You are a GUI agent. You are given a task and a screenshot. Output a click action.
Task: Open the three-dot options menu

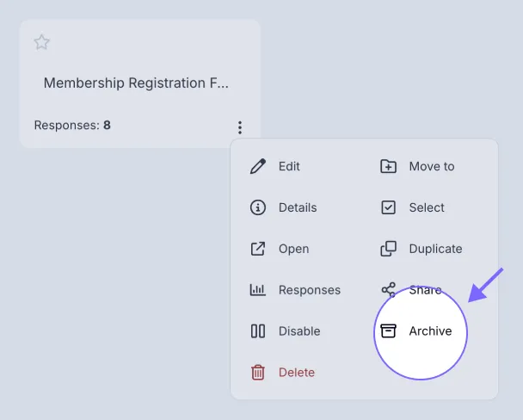[x=240, y=127]
